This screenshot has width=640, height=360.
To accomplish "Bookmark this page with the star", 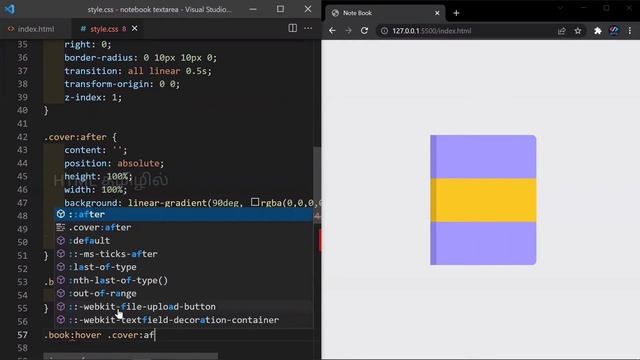I will click(x=578, y=31).
